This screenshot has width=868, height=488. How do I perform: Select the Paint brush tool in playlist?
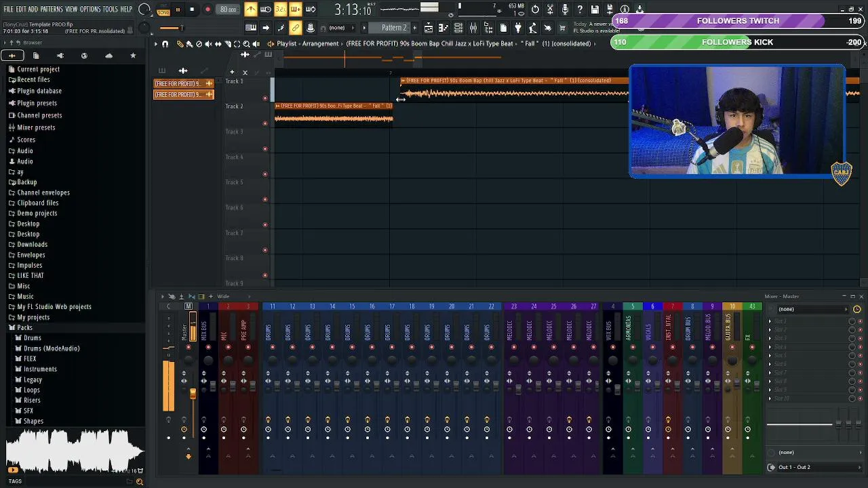[x=189, y=43]
